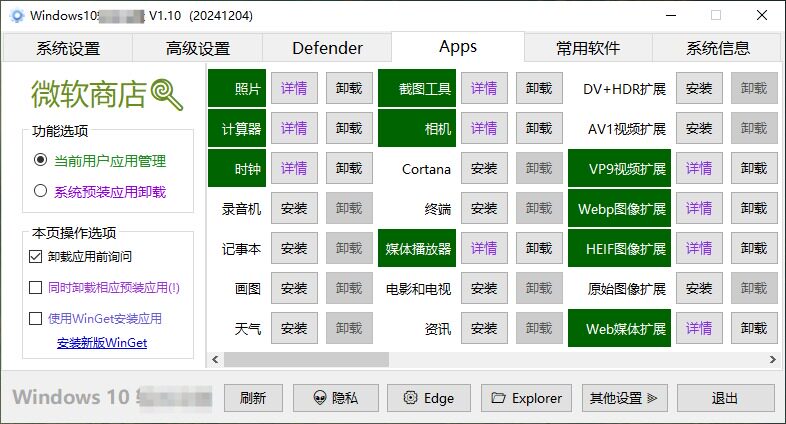This screenshot has width=786, height=424.
Task: Click 卸载 for HEIF图像扩展
Action: [x=754, y=248]
